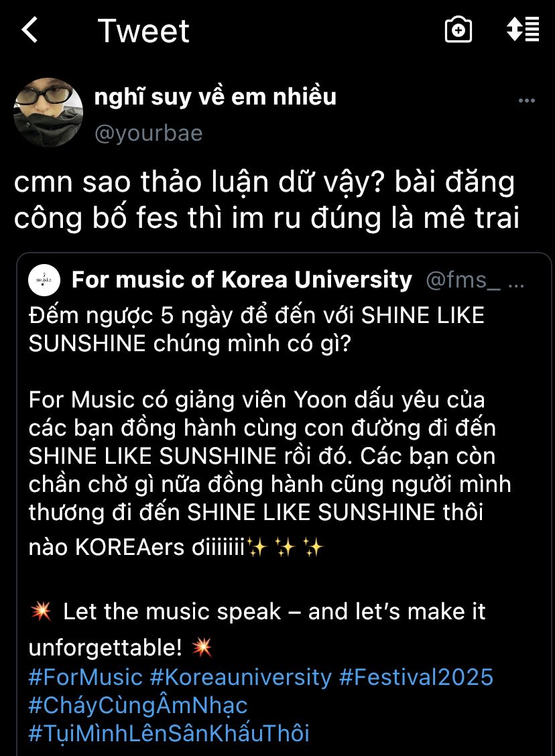Viewport: 555px width, 756px height.
Task: Tap the #TụiMìnhLênSânKhấuThôi hashtag
Action: click(x=169, y=733)
